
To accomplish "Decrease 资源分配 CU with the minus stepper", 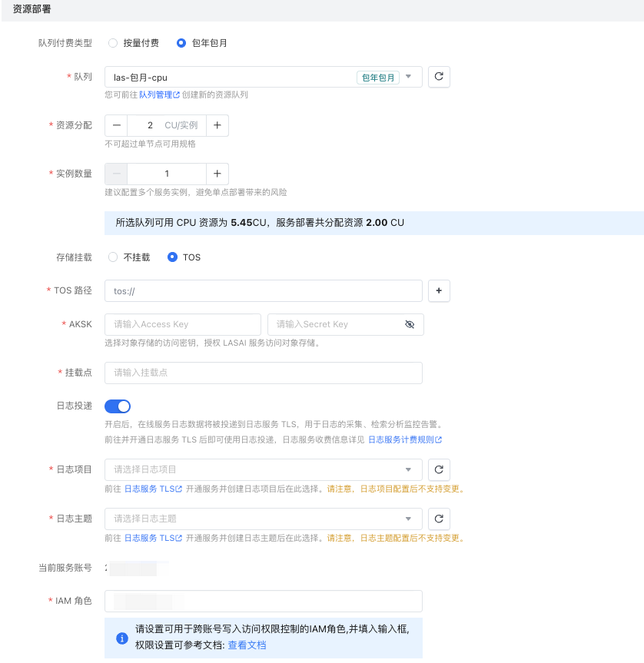I will pyautogui.click(x=115, y=125).
